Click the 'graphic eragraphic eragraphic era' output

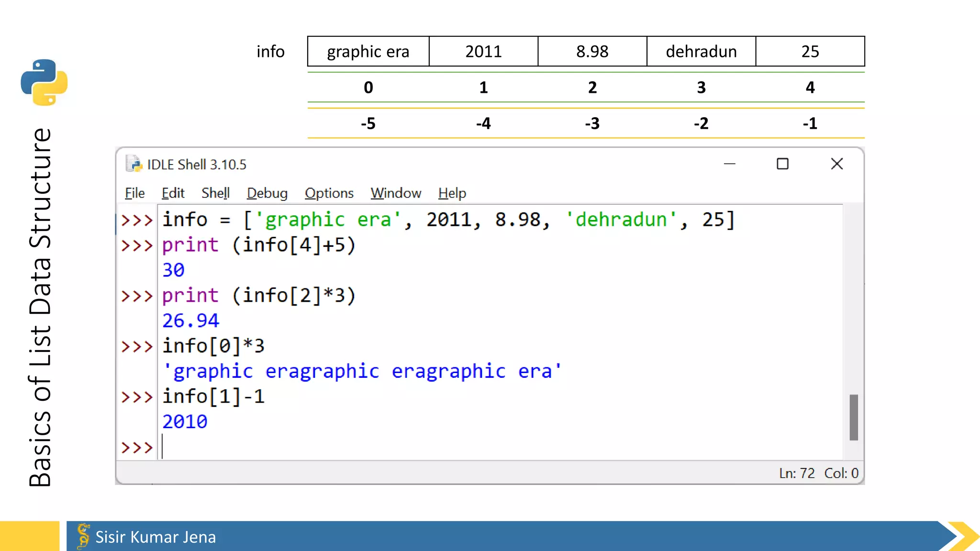363,372
